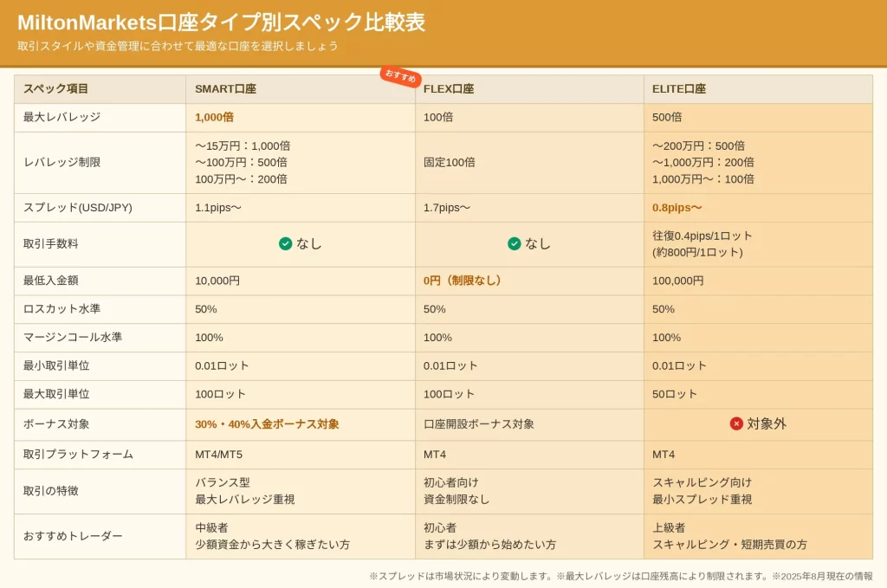
Task: Click the highlighted 0円（制限なし） value
Action: [x=463, y=281]
